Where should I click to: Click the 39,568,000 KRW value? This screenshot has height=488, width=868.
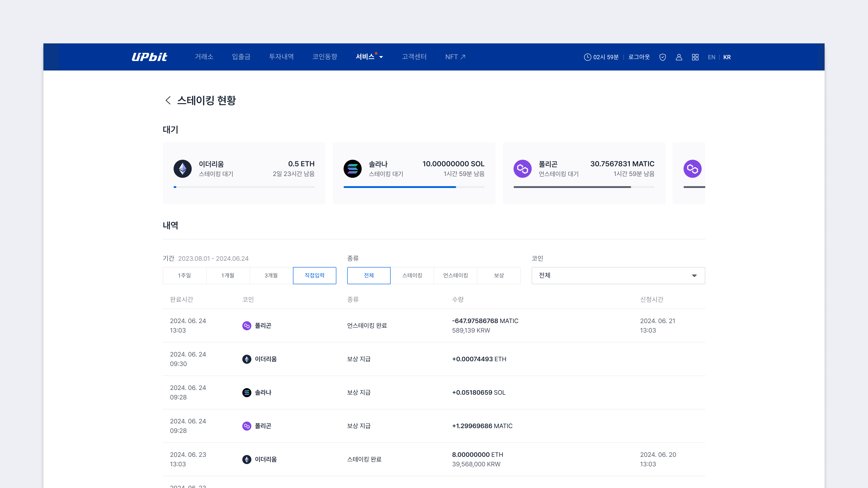coord(476,465)
